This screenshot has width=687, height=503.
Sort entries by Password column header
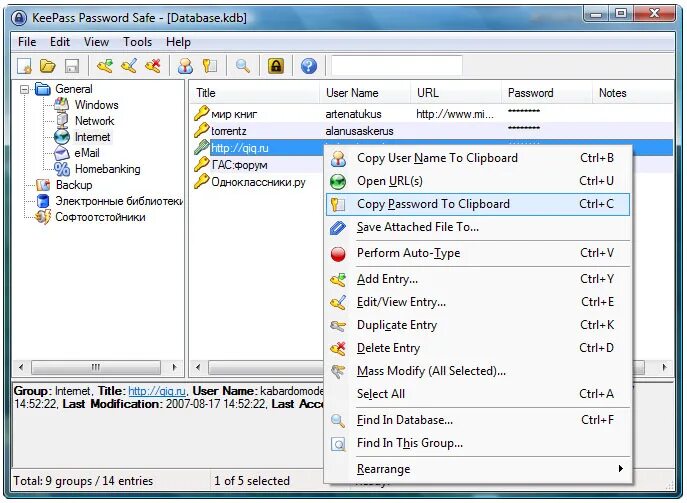547,93
